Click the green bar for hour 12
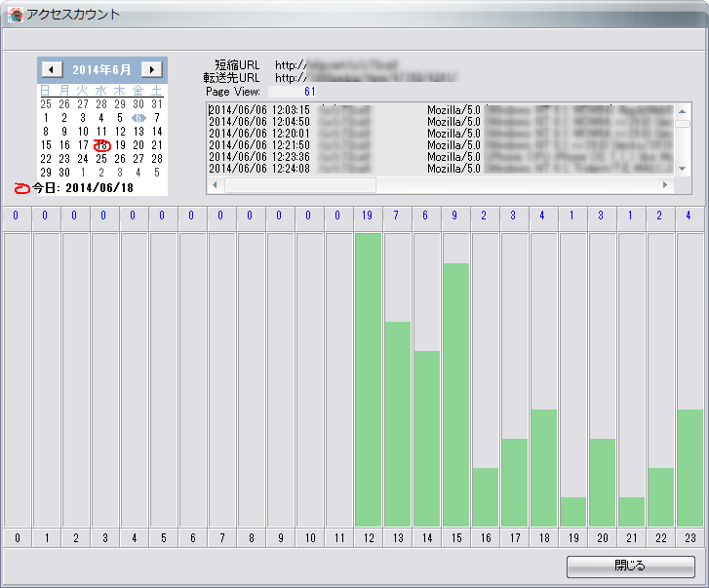This screenshot has height=588, width=709. tap(368, 380)
